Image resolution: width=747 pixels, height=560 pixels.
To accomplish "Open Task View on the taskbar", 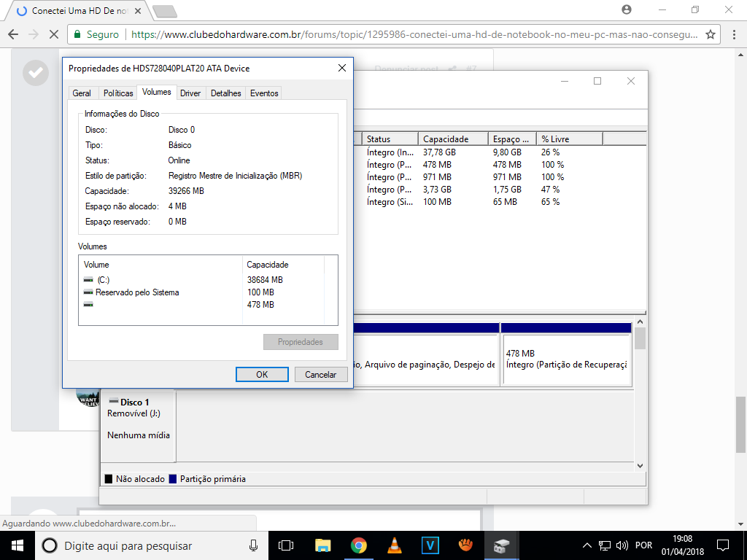I will tap(286, 545).
